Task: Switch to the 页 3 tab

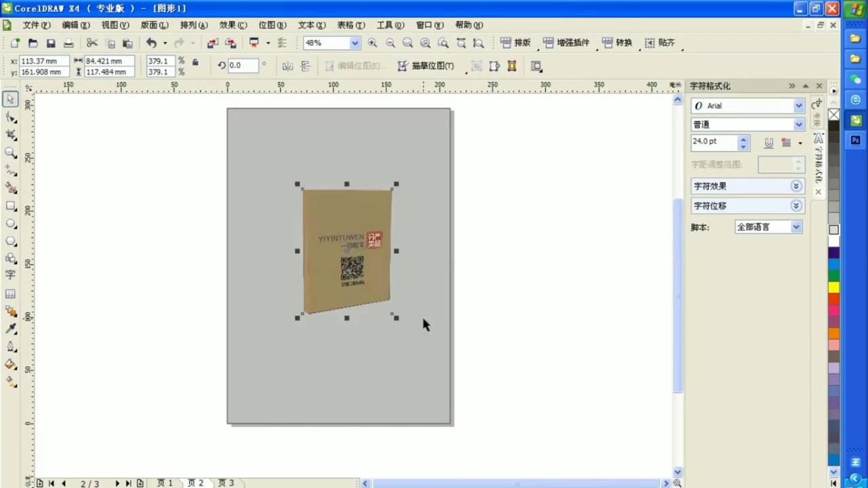Action: pyautogui.click(x=226, y=483)
